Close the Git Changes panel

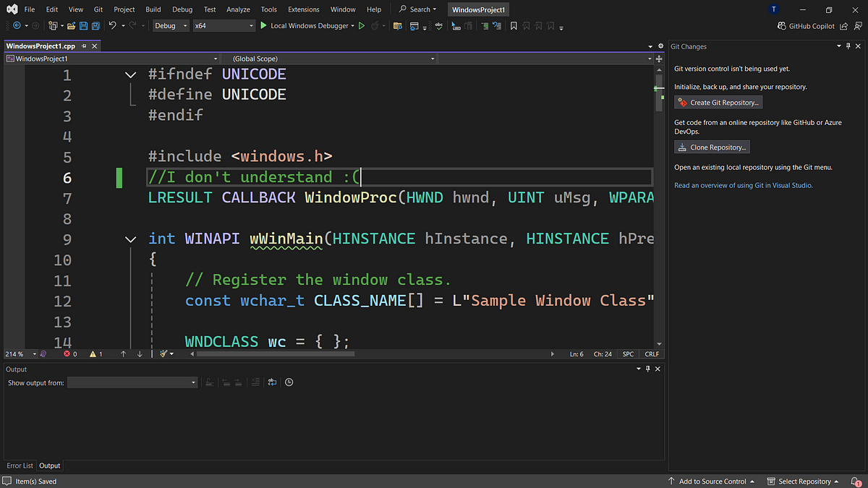click(x=859, y=46)
